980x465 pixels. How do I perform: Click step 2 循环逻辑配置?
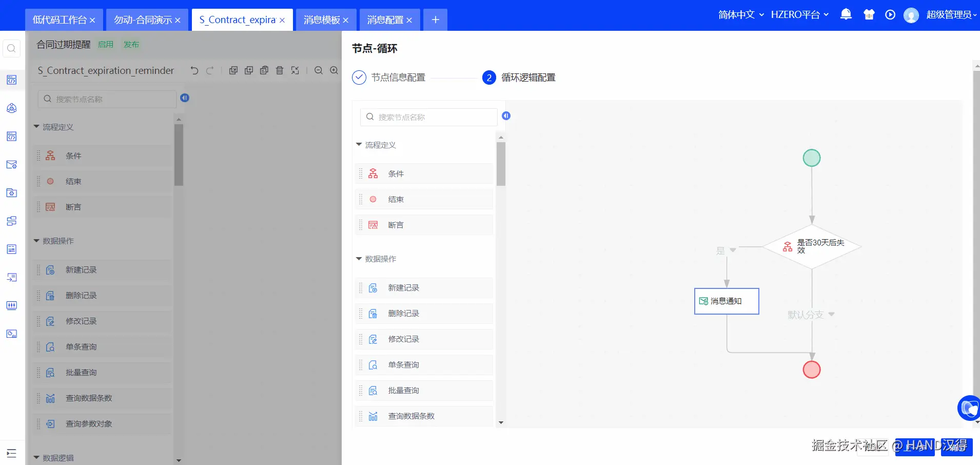pos(519,77)
